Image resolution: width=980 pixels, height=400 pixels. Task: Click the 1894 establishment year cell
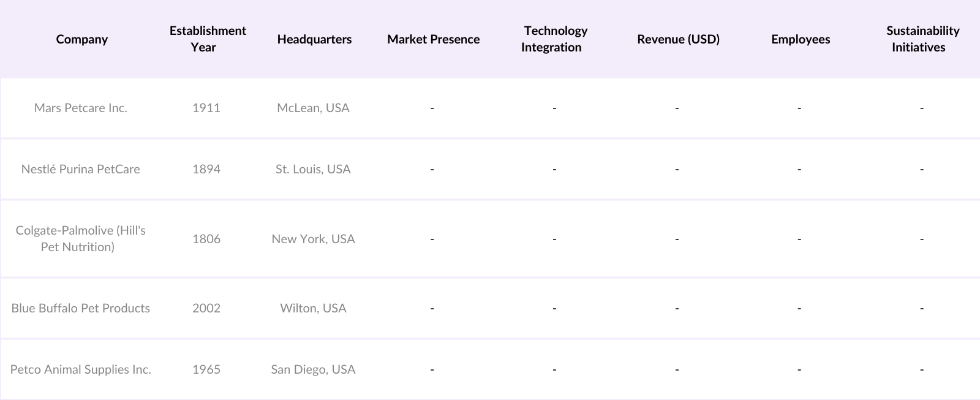(206, 169)
